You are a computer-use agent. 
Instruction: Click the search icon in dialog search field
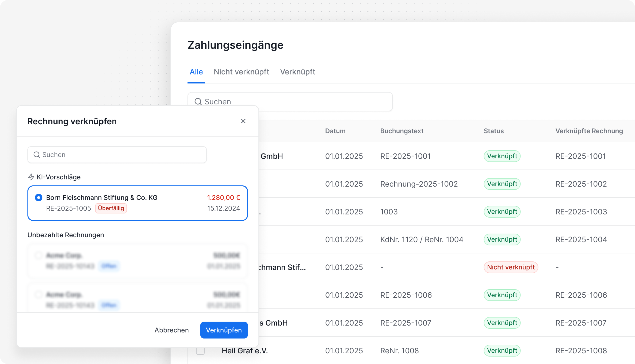[x=37, y=155]
